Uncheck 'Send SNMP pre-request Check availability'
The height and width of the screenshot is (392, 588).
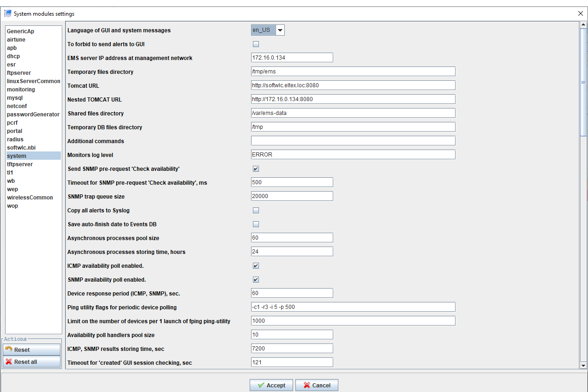click(x=256, y=169)
